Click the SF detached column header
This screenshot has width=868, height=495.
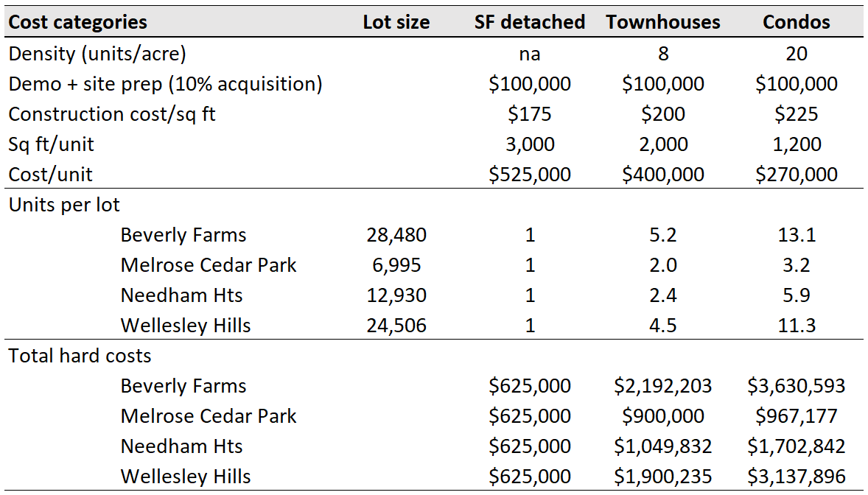coord(530,22)
